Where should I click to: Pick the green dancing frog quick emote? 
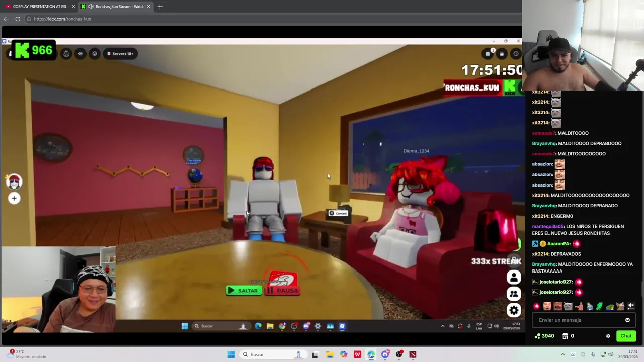click(x=599, y=306)
